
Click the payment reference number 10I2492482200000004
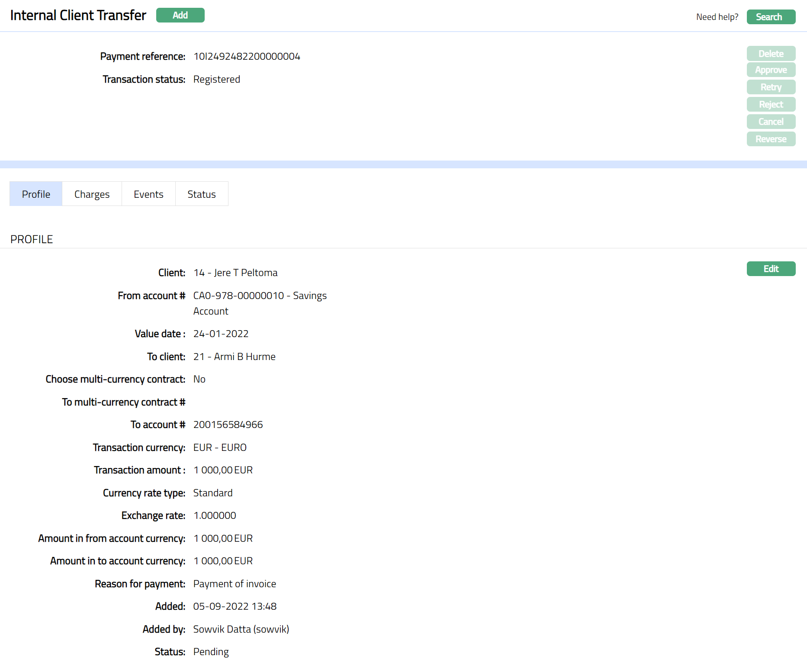click(247, 57)
